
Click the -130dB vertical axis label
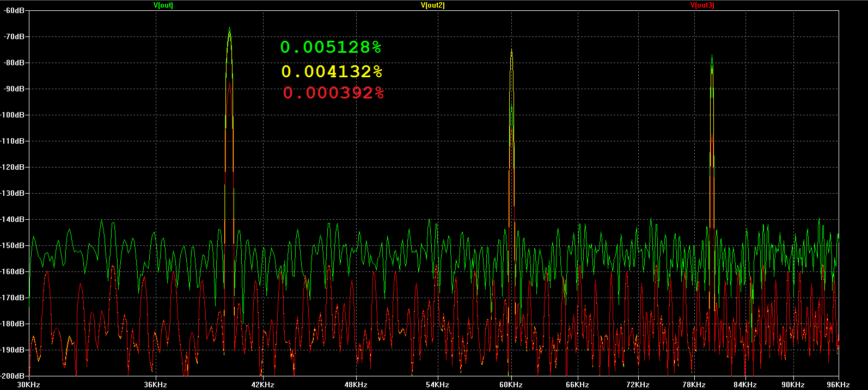click(x=13, y=193)
